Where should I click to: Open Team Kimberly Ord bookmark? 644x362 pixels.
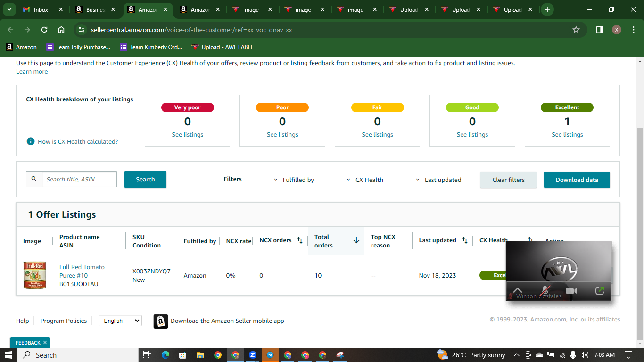pyautogui.click(x=151, y=47)
